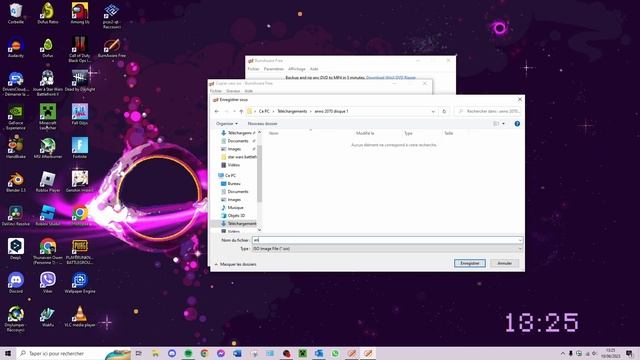Image resolution: width=640 pixels, height=360 pixels.
Task: Open the DaVinci Resolve desktop icon
Action: tap(16, 216)
